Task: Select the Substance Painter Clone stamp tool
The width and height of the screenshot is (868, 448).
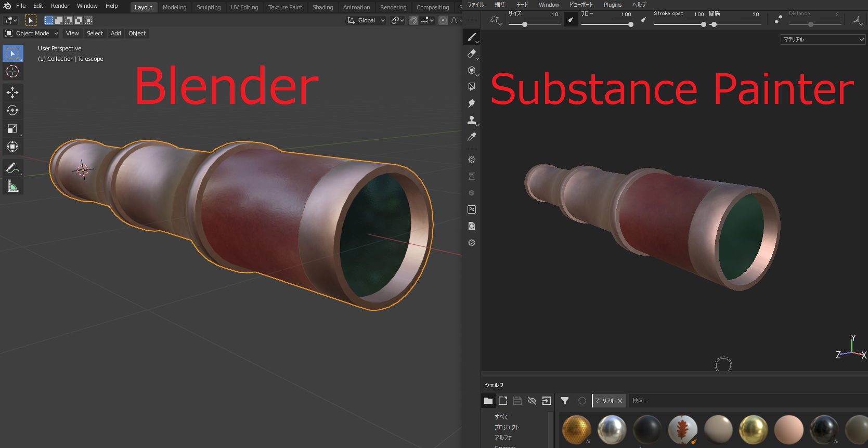Action: [x=472, y=120]
